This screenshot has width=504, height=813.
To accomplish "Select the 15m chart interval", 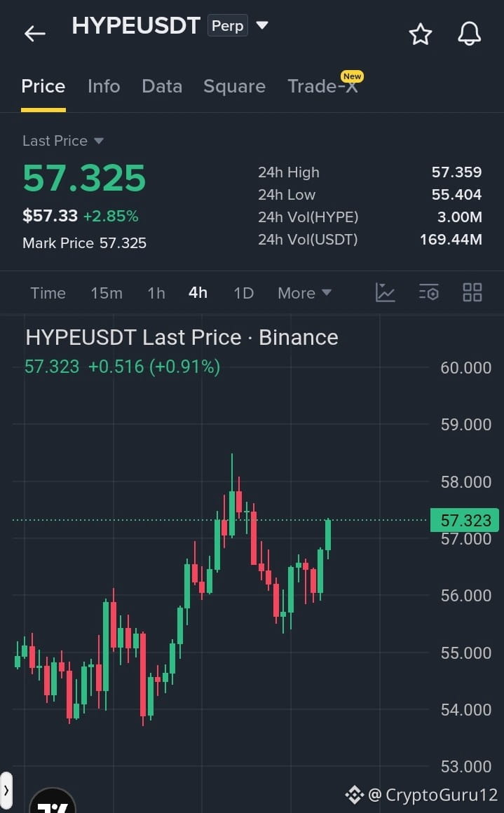I will pyautogui.click(x=107, y=293).
